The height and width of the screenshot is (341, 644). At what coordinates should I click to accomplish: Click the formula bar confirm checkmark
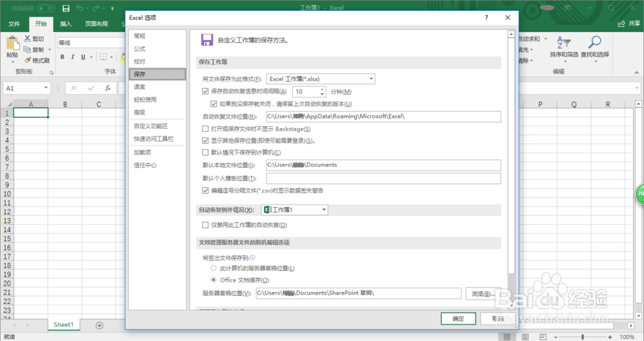91,88
